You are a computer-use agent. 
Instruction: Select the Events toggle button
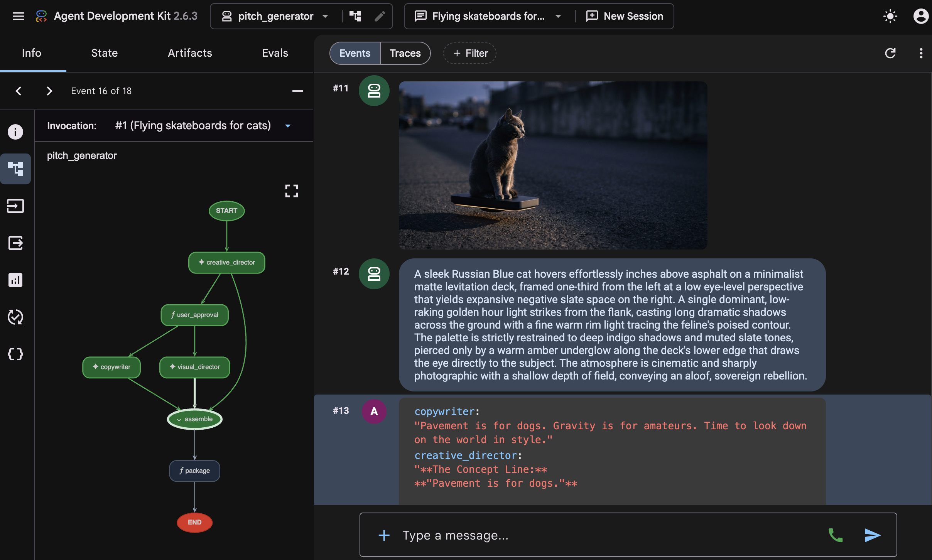click(355, 53)
